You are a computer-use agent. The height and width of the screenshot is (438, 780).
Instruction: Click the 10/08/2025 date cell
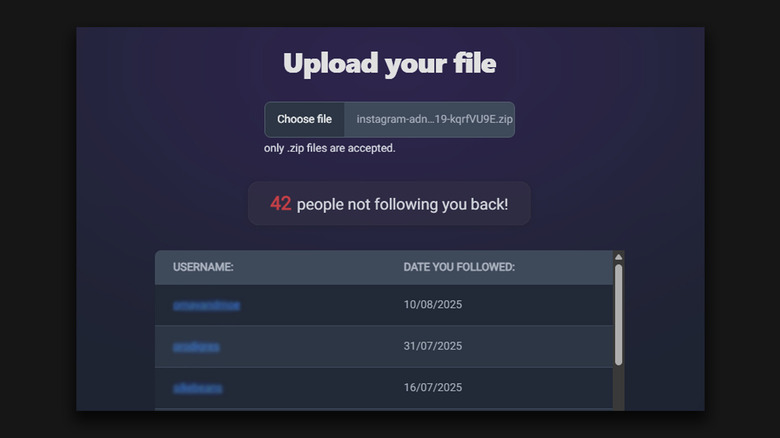point(433,305)
